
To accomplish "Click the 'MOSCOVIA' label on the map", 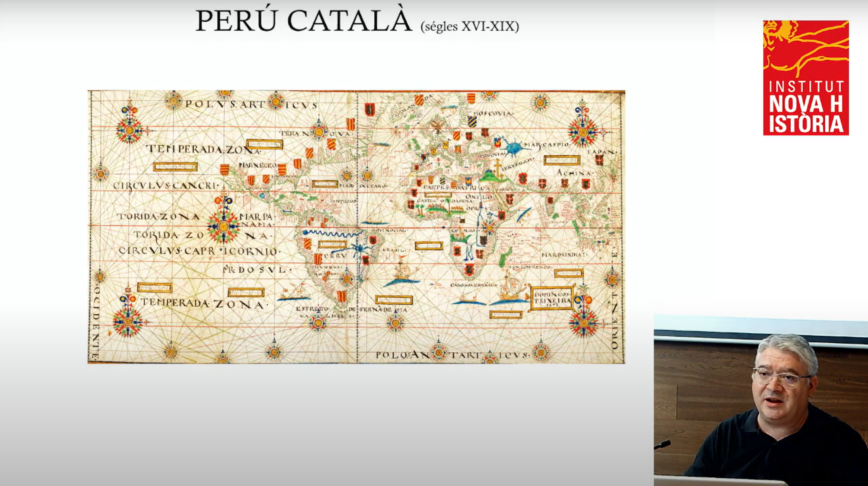I will coord(493,113).
